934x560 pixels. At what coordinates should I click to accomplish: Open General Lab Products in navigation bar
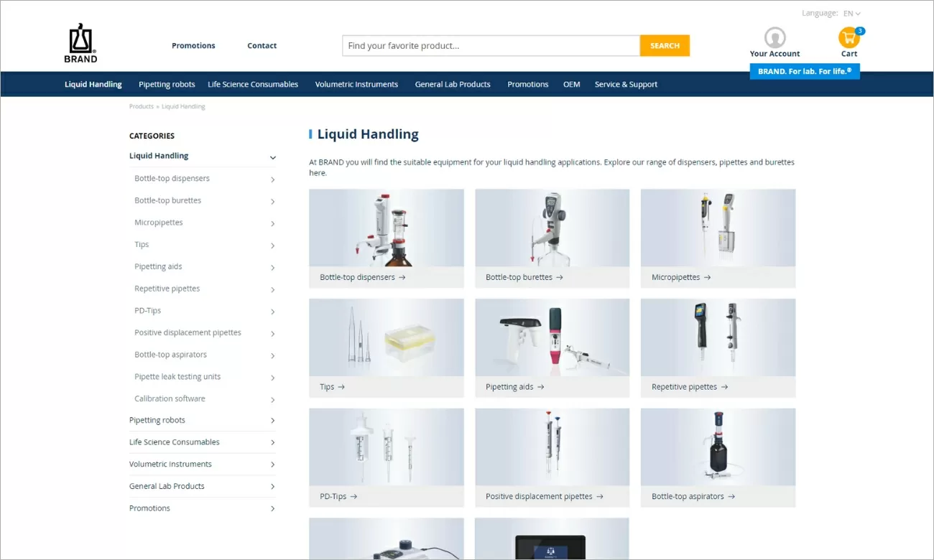coord(453,85)
